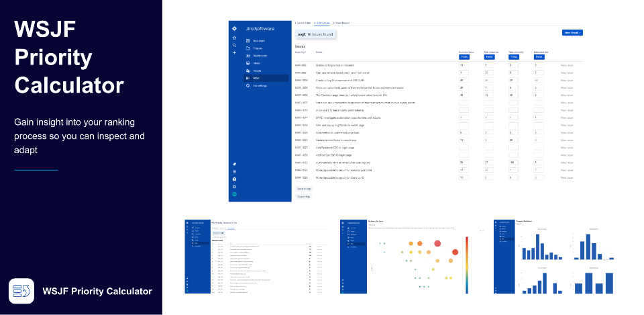Image resolution: width=644 pixels, height=315 pixels.
Task: Click the Open Help button
Action: point(303,196)
